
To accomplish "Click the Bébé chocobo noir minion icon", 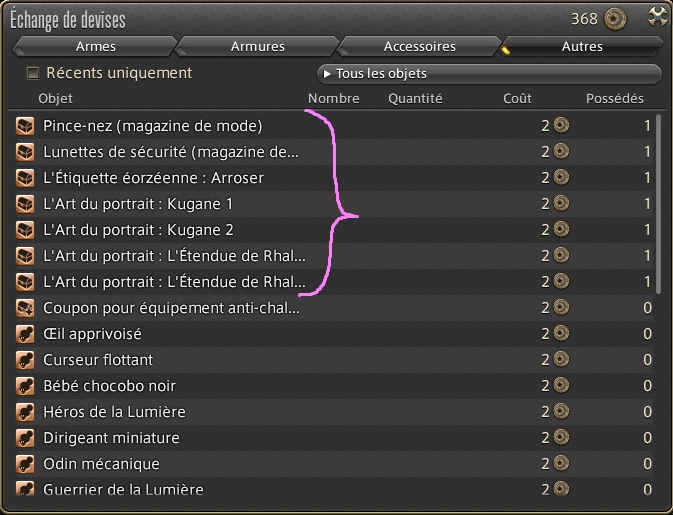I will point(25,386).
